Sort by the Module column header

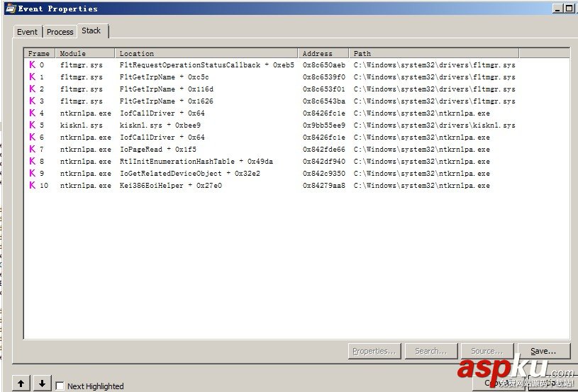[85, 53]
